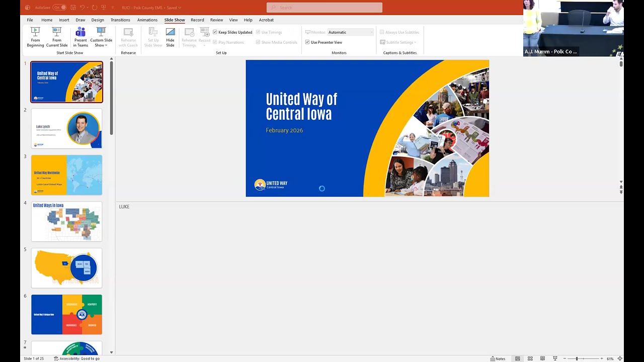Click the LUKE notes text
Screen dimensions: 644x362
(x=124, y=207)
